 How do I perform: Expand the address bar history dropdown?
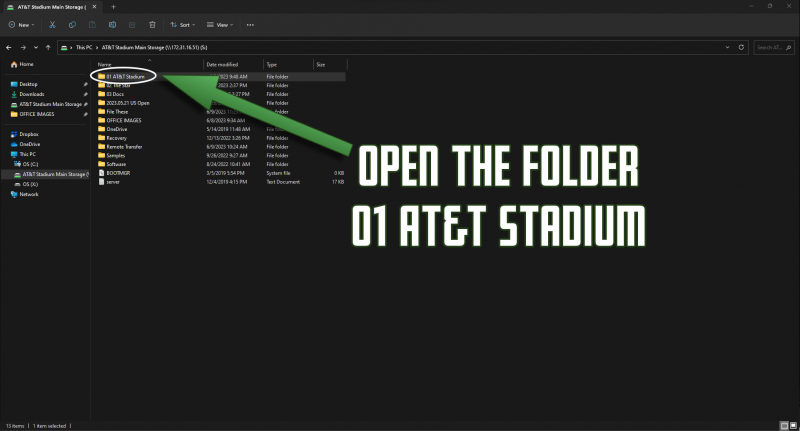click(x=727, y=47)
